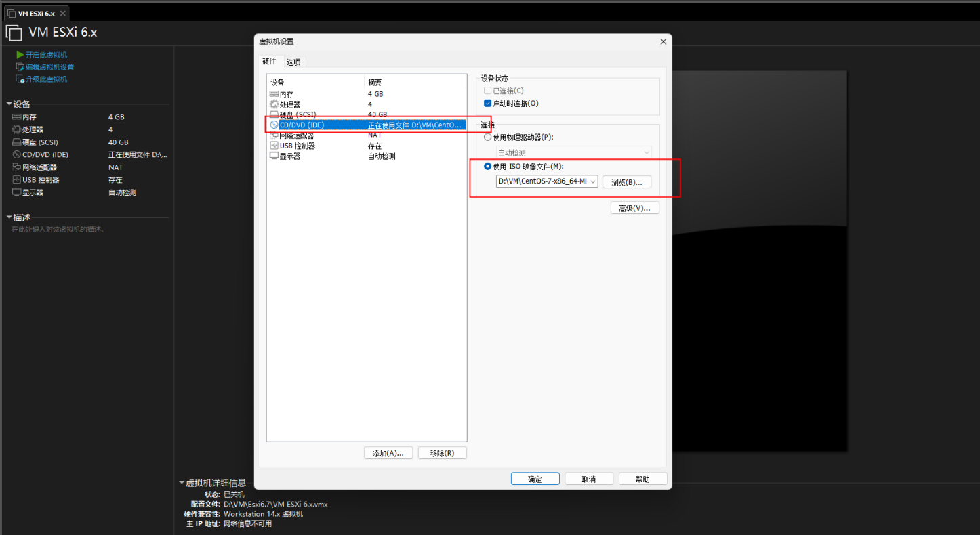
Task: Select use physical drive (使用物理驱动器) radio button
Action: (487, 137)
